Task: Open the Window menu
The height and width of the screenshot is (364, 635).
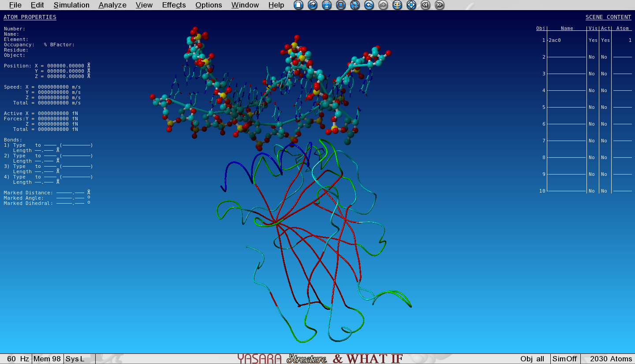Action: (x=245, y=5)
